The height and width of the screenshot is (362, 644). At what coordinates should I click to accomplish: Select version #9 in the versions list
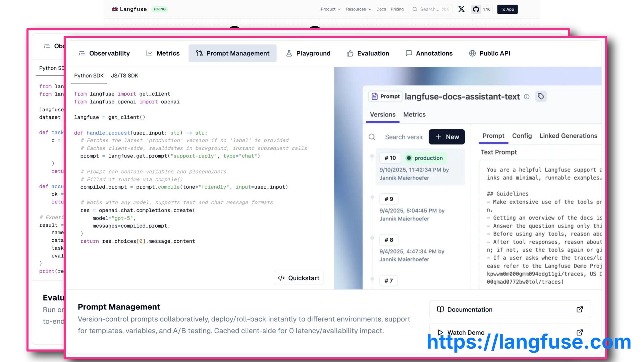(389, 199)
